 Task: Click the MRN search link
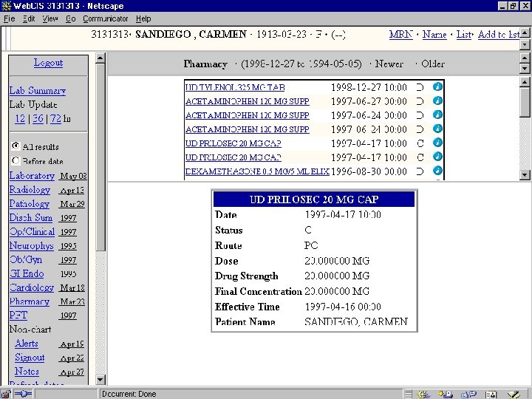[401, 34]
